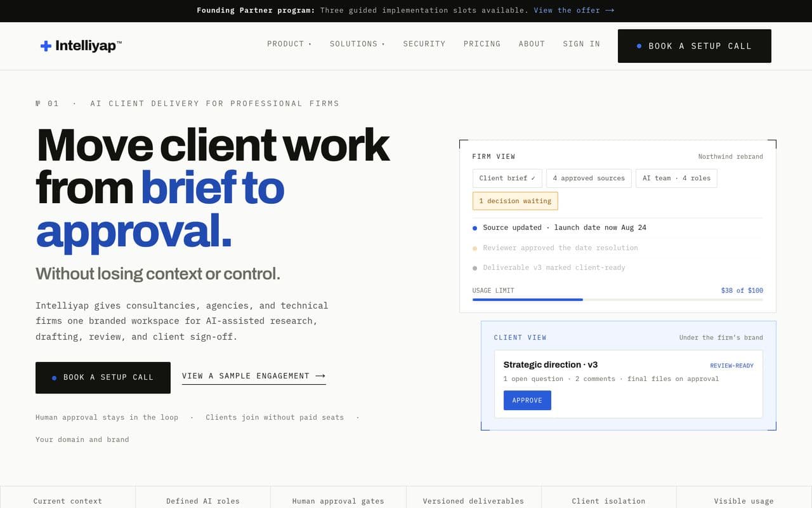Click Strategic direction · v3 title
This screenshot has height=508, width=812.
coord(551,364)
